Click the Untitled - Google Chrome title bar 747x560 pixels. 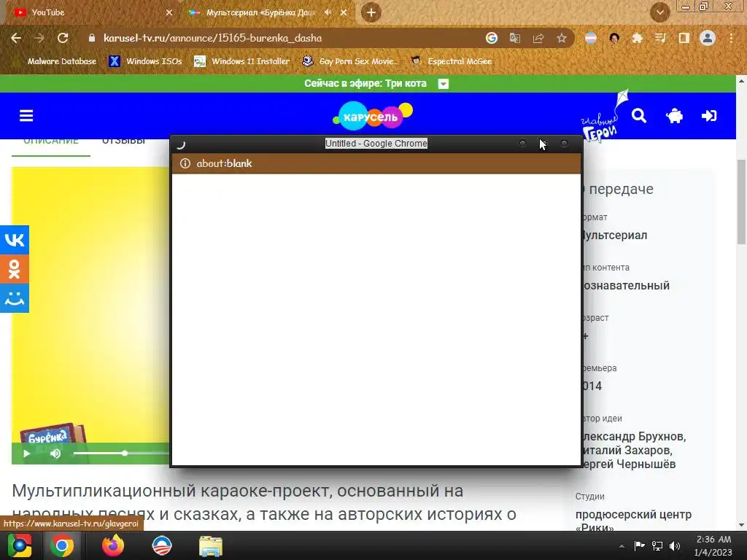coord(376,144)
